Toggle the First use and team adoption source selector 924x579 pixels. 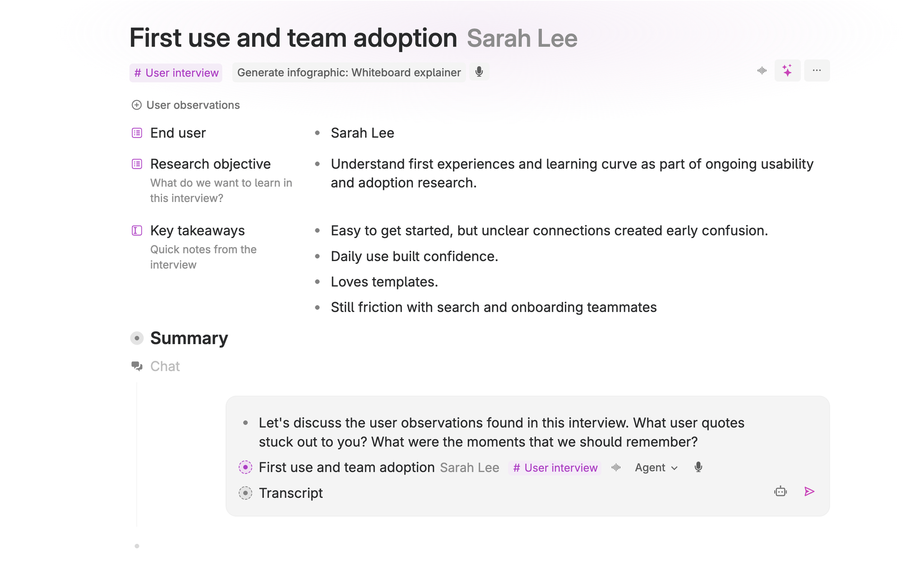pos(245,468)
